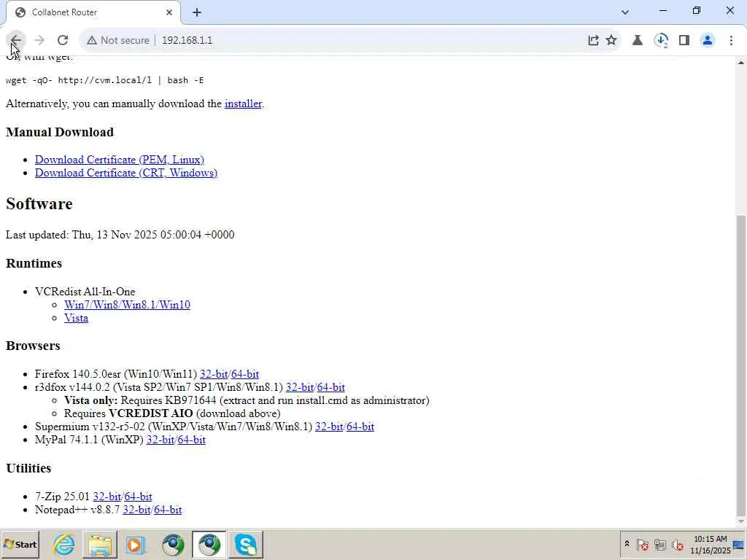Open the installer link
Screen dimensions: 747x560
tap(243, 104)
